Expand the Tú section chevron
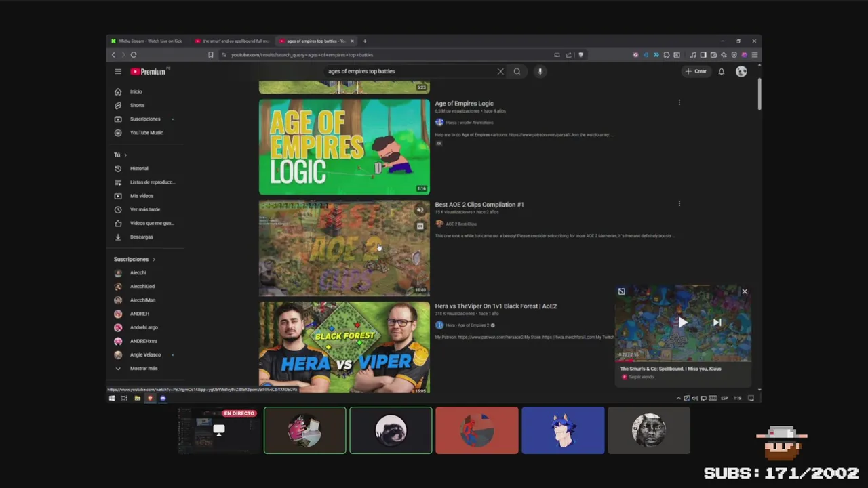The height and width of the screenshot is (488, 868). click(x=125, y=155)
